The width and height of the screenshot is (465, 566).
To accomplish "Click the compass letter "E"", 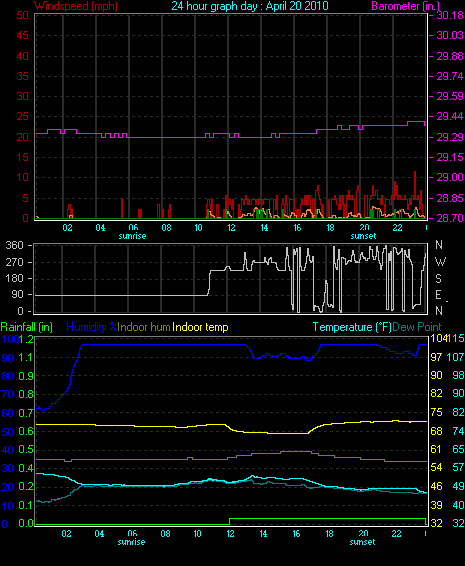I will point(439,295).
